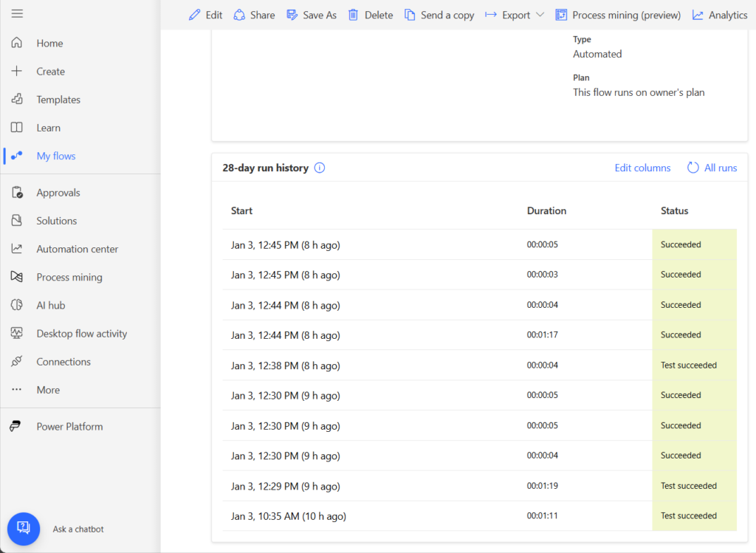Click the Create plus icon

(17, 72)
